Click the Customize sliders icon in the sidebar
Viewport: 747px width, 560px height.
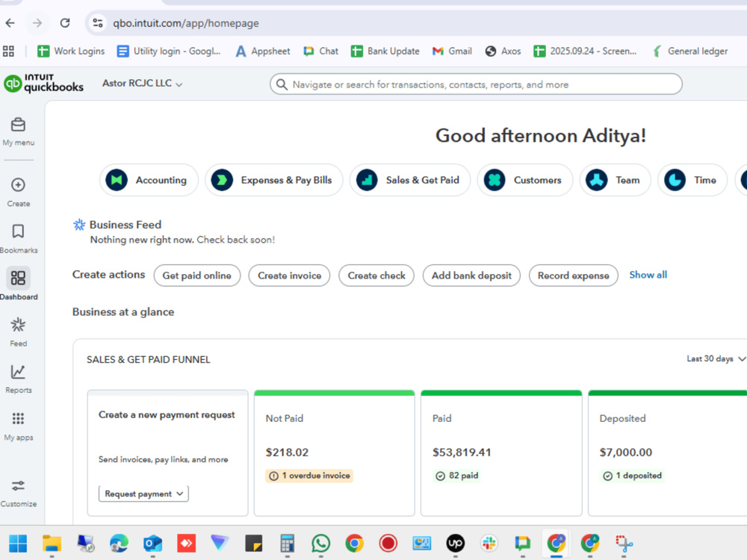[18, 486]
